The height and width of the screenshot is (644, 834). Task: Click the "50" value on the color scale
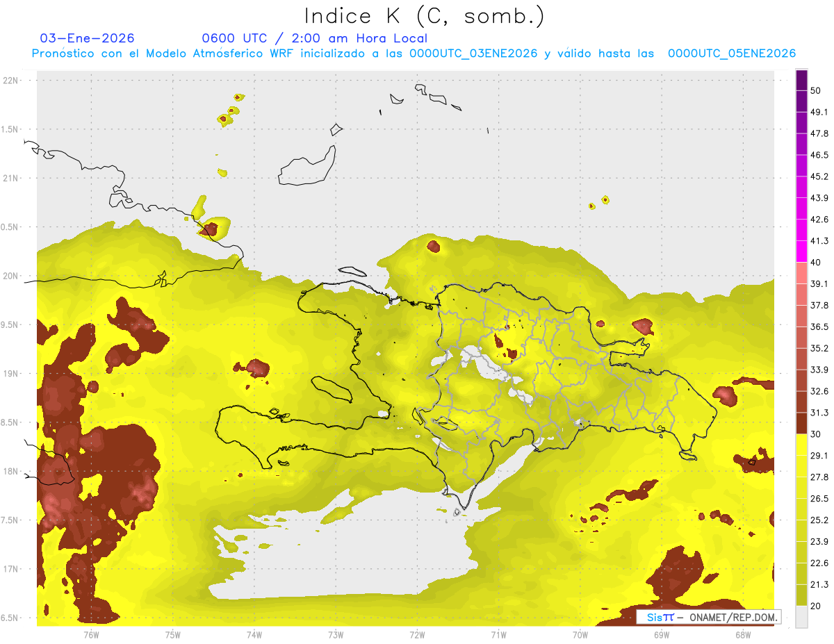point(817,90)
